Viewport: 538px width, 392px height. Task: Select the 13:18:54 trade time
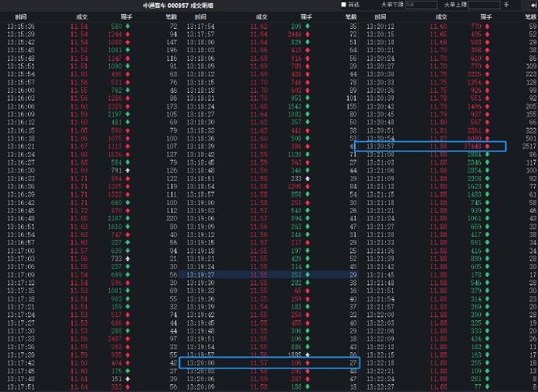click(200, 186)
